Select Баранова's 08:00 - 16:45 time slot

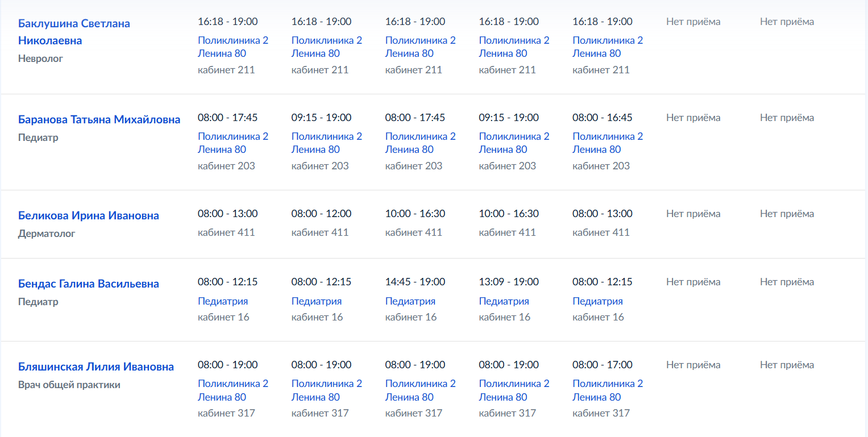point(603,118)
